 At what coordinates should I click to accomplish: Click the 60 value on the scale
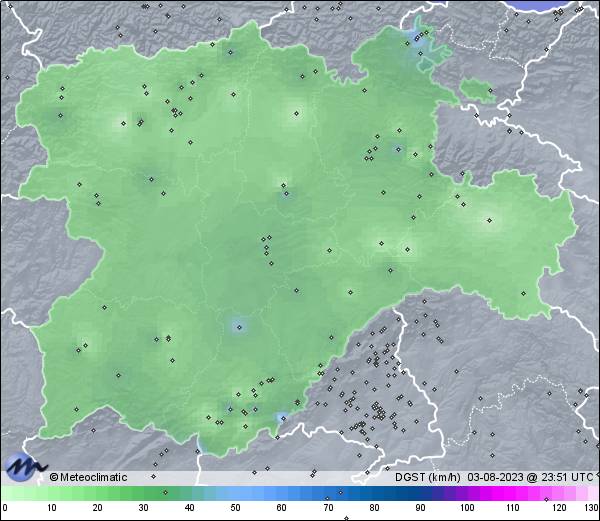point(281,508)
